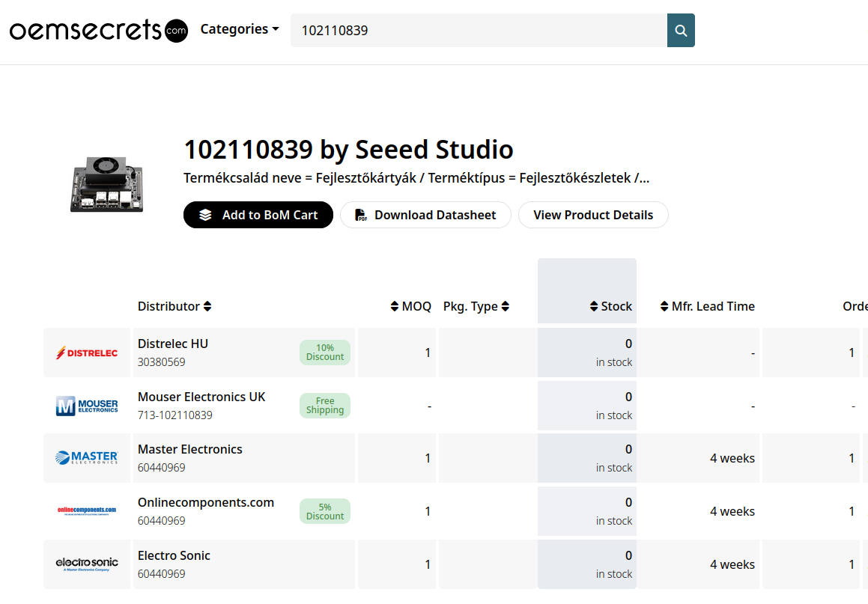This screenshot has height=604, width=868.
Task: Click the Download Datasheet button
Action: (x=425, y=215)
